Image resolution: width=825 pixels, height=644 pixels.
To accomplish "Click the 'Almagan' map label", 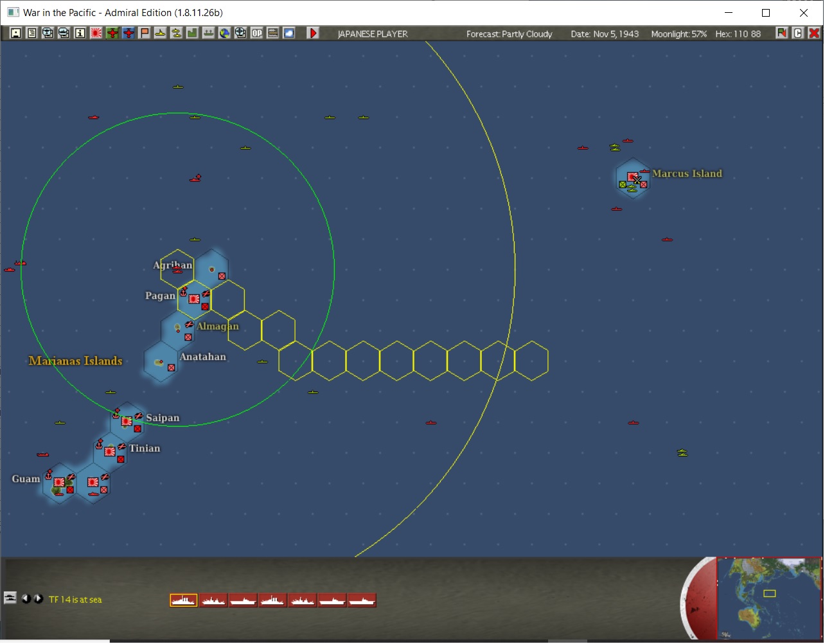I will 217,326.
